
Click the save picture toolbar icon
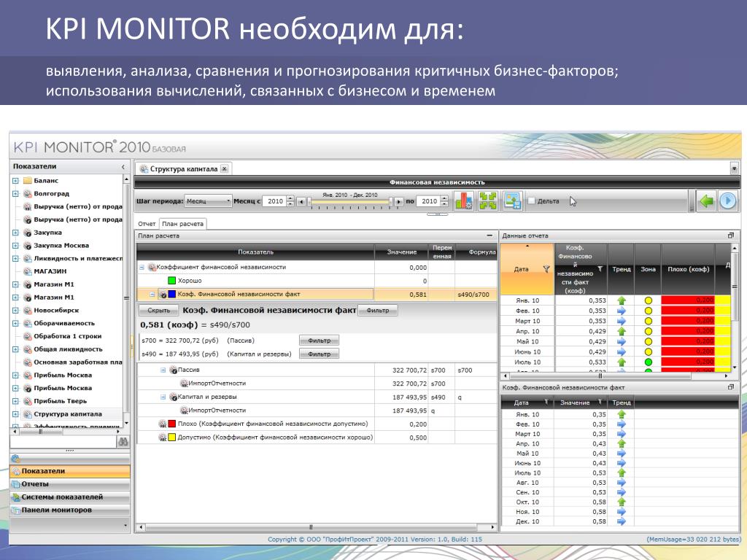[512, 201]
